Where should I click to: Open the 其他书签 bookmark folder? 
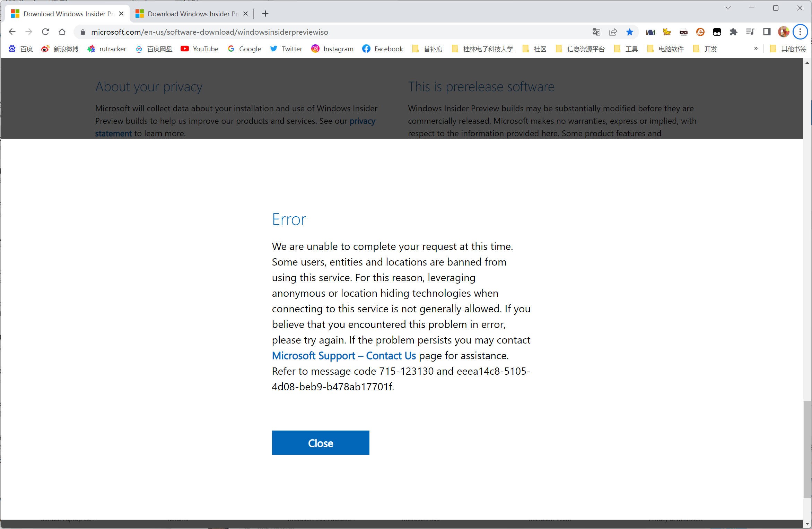tap(788, 49)
